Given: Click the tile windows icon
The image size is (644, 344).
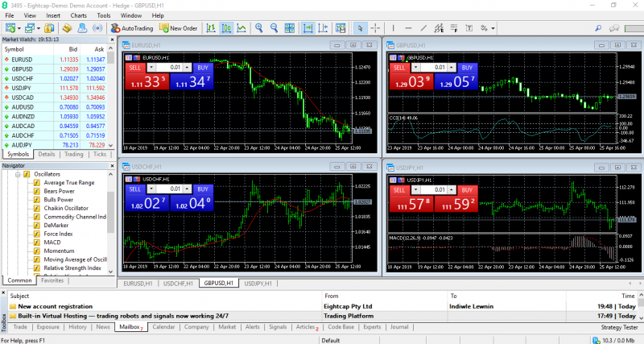Looking at the screenshot, I should pos(291,28).
